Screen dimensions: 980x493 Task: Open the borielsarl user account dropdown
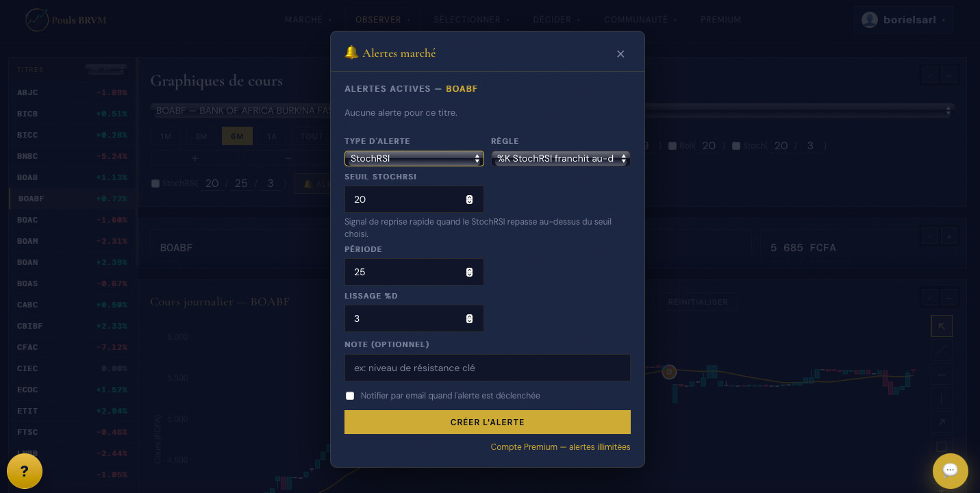point(903,20)
